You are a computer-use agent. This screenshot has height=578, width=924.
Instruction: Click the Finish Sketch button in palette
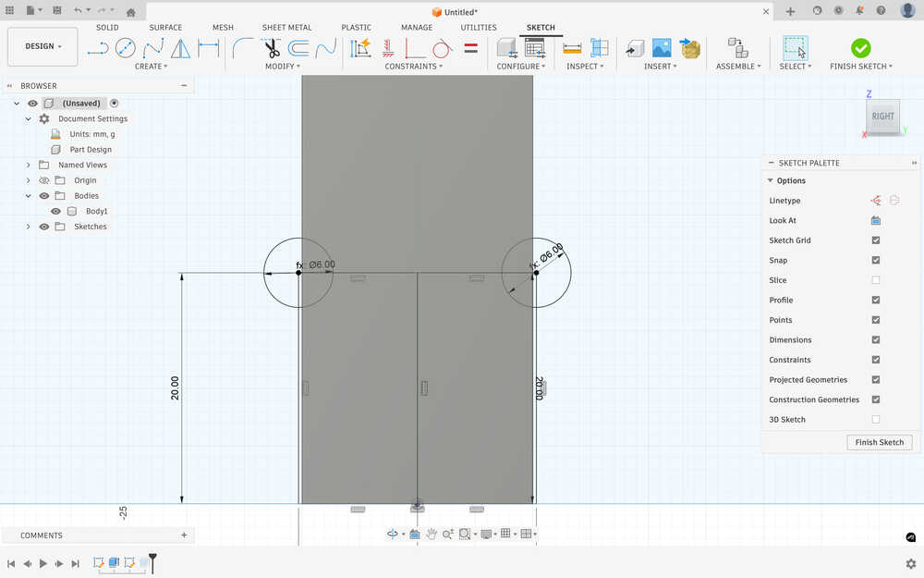[x=880, y=442]
